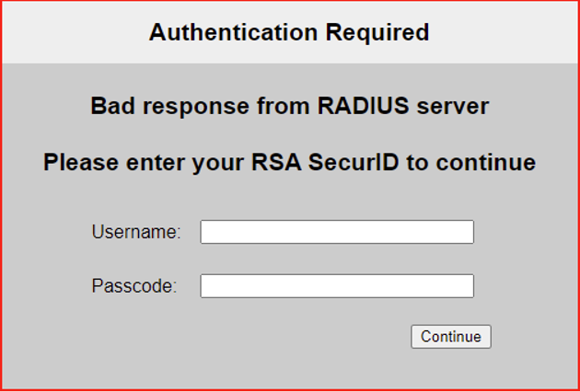Click the right end of the Passcode field
This screenshot has width=580, height=392.
tap(466, 286)
